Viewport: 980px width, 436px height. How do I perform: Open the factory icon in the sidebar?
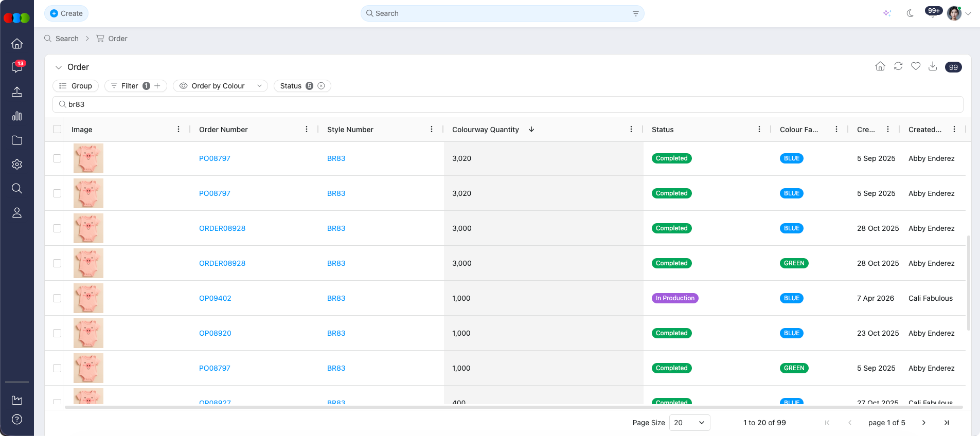click(x=17, y=400)
